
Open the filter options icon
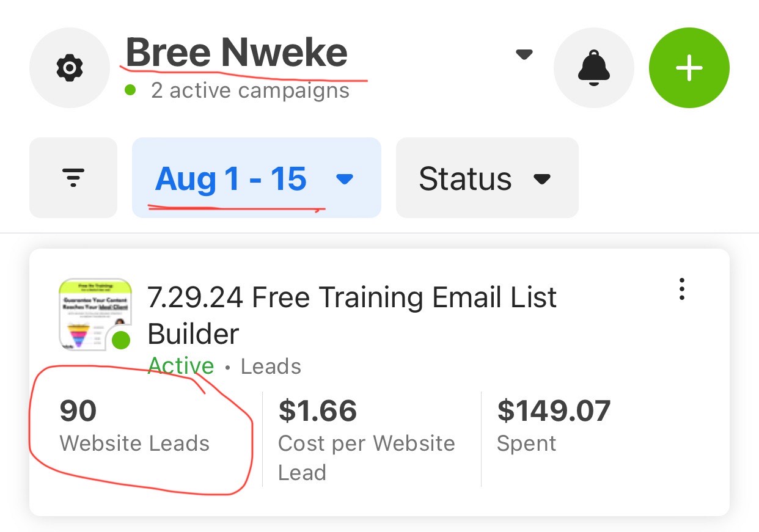[x=73, y=178]
